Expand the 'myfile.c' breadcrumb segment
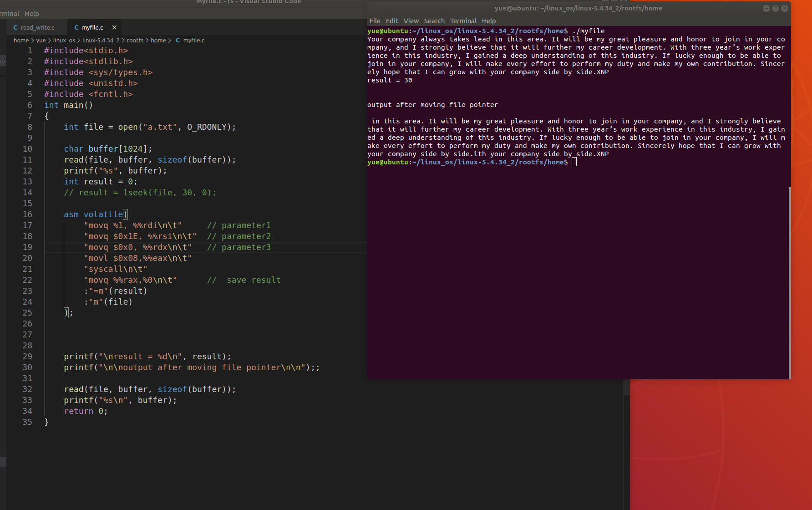Viewport: 812px width, 510px height. [x=194, y=40]
